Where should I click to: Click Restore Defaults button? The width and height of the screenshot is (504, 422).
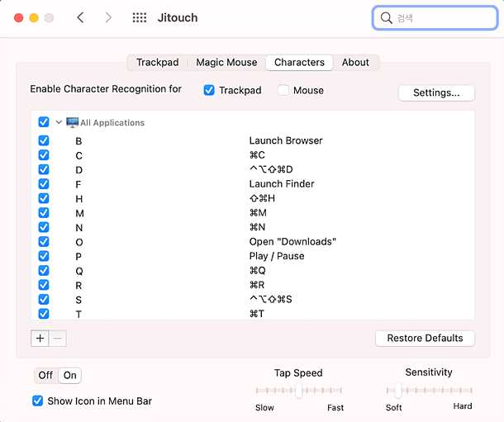(425, 339)
